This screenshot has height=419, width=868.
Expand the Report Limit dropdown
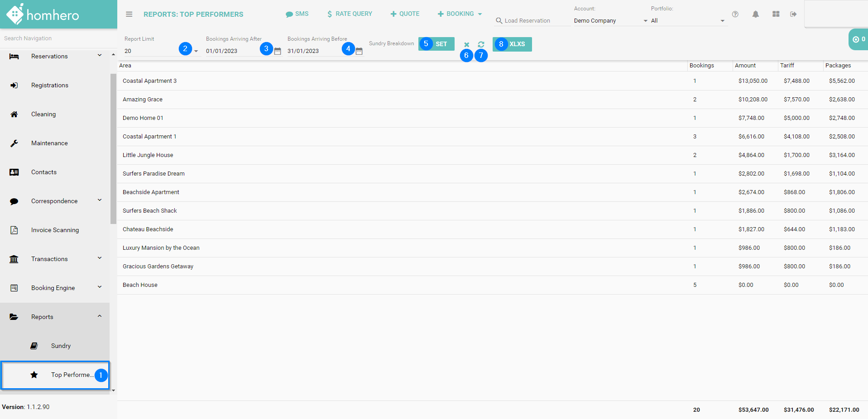pyautogui.click(x=196, y=51)
